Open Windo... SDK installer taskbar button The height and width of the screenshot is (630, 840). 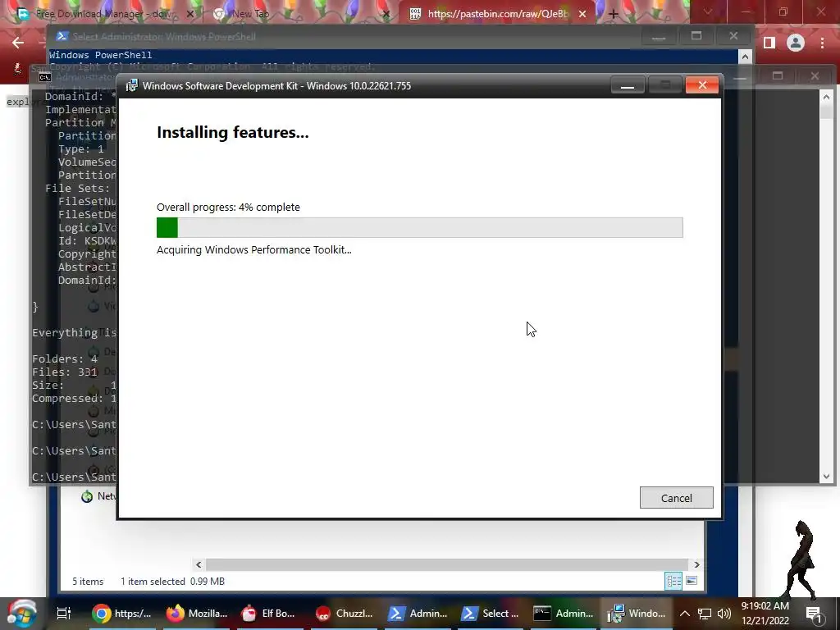coord(637,614)
